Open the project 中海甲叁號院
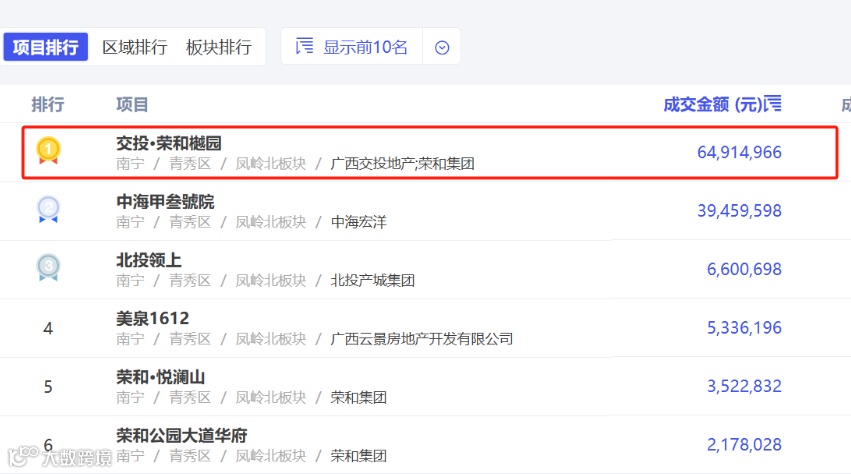The image size is (851, 474). 166,202
